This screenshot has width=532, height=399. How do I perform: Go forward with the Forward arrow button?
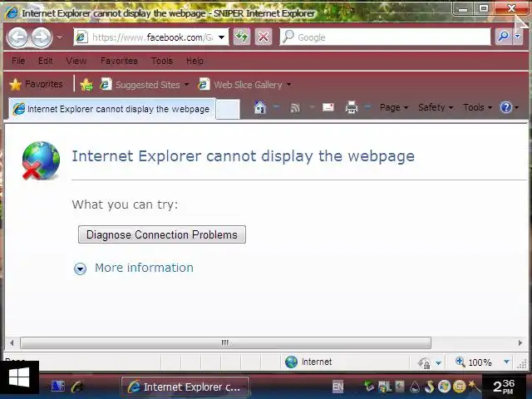(x=42, y=37)
